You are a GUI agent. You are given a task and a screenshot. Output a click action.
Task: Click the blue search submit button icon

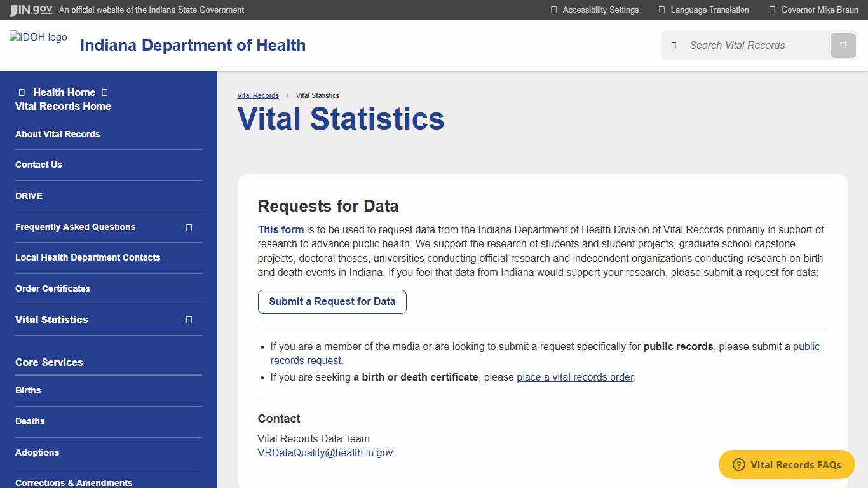coord(843,45)
